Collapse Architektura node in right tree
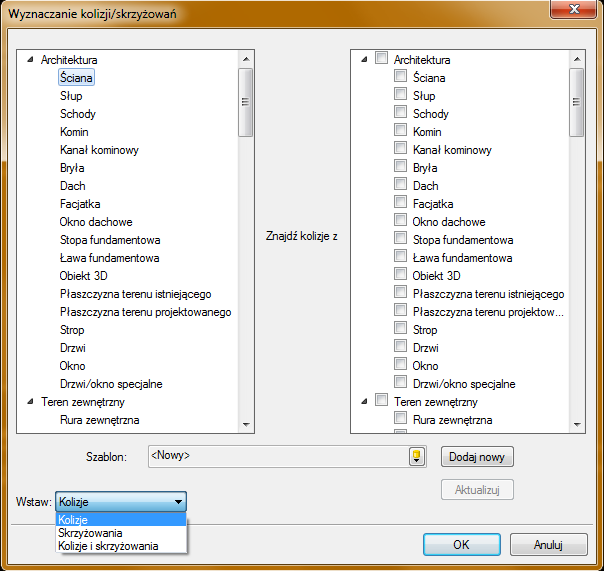Viewport: 604px width, 571px height. (364, 60)
